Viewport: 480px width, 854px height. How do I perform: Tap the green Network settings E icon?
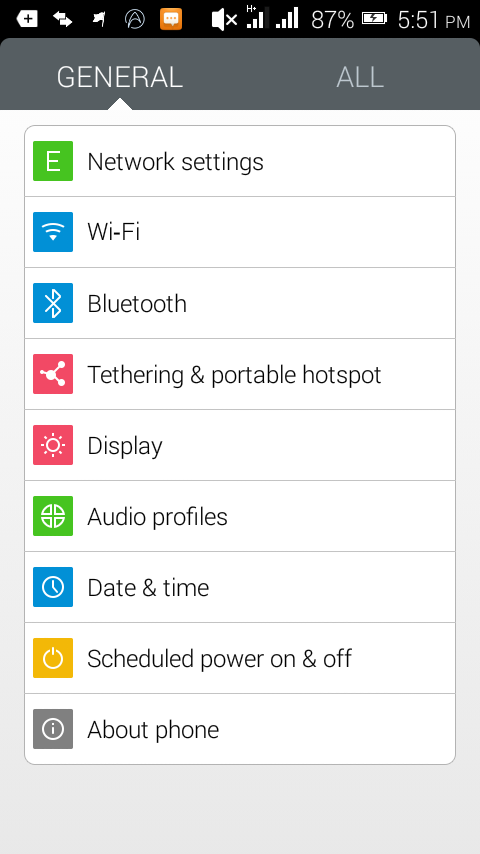53,161
